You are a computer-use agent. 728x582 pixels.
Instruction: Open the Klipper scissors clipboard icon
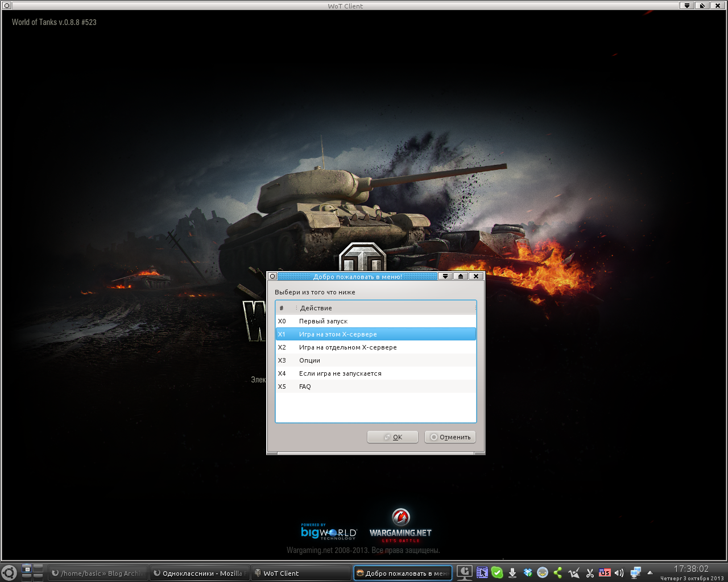[590, 573]
